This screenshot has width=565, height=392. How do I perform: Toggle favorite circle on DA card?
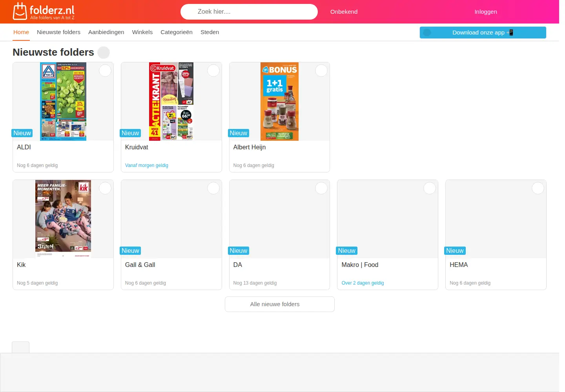point(321,188)
